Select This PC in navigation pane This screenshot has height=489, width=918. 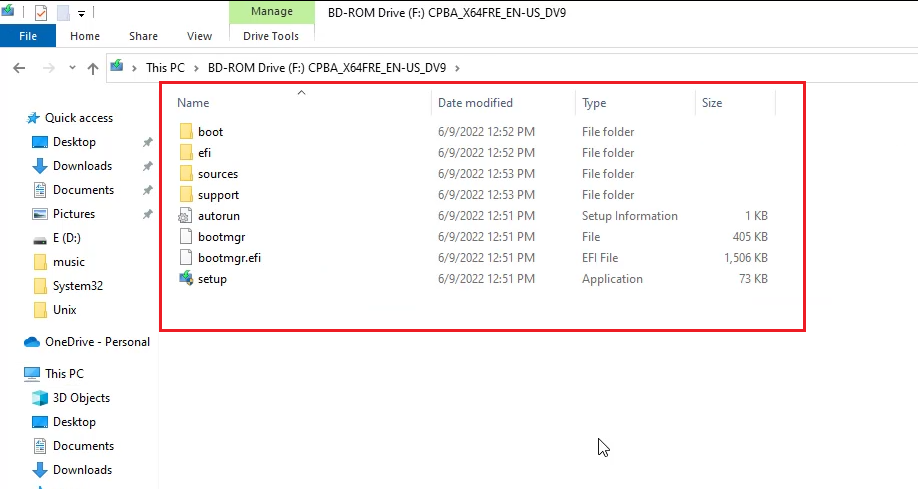tap(64, 374)
